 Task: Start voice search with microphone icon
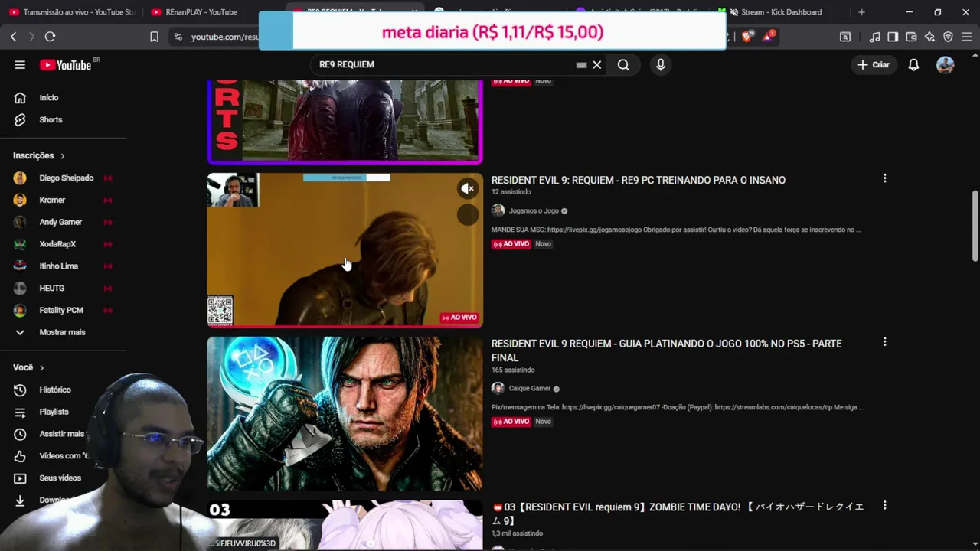[660, 65]
